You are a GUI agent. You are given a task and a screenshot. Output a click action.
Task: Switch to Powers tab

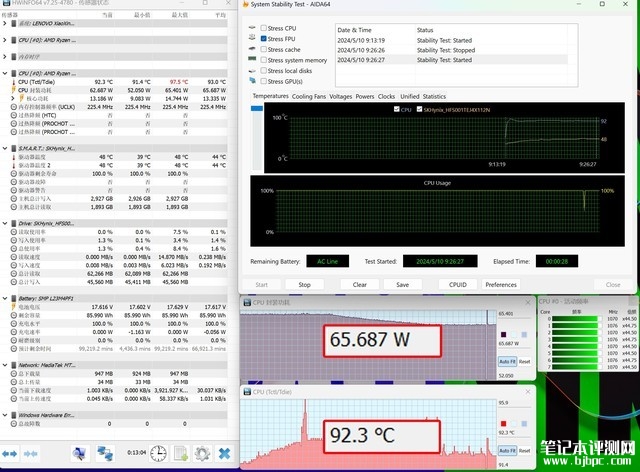[364, 96]
